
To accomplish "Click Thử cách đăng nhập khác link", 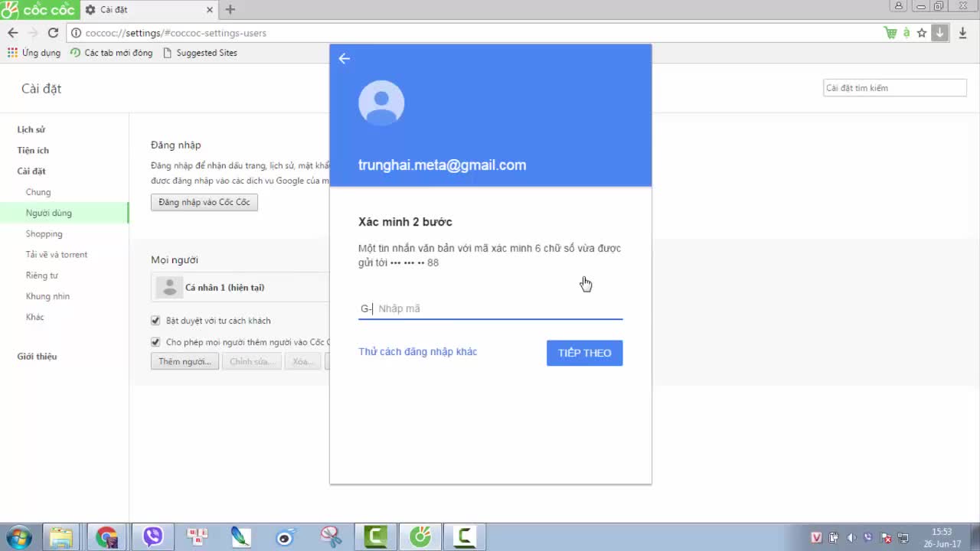I will tap(418, 352).
